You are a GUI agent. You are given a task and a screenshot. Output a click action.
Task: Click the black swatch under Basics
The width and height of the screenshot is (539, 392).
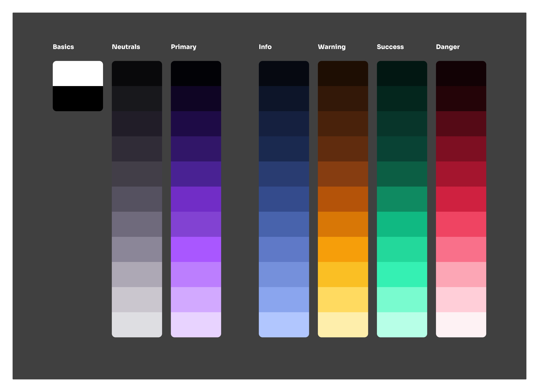tap(78, 98)
